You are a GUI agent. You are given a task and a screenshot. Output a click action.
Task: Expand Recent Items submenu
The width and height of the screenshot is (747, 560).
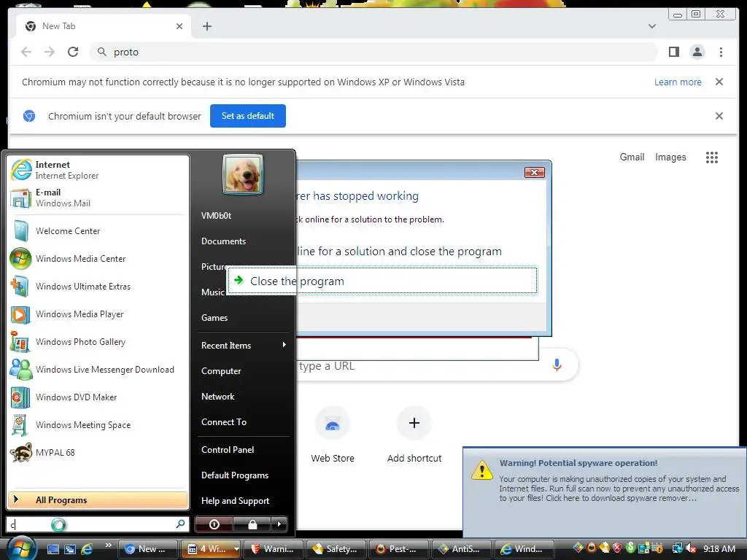(x=243, y=345)
